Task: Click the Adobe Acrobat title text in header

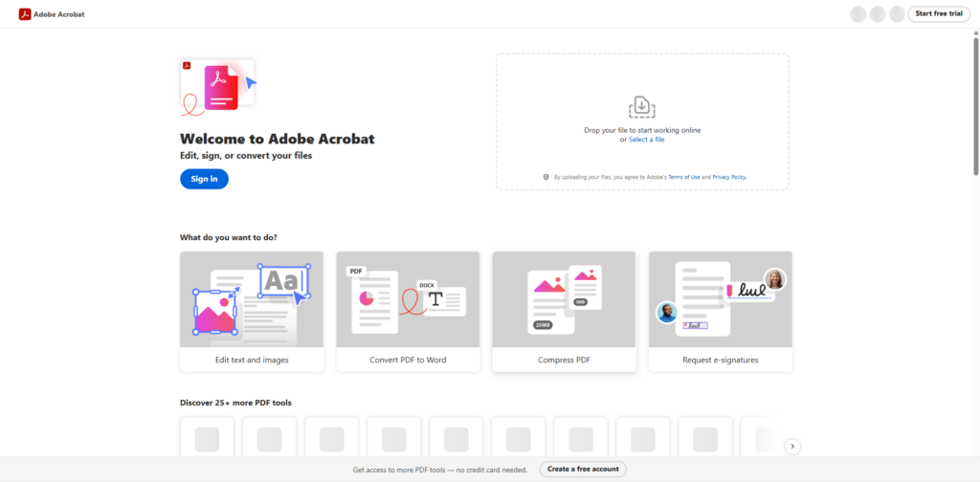Action: pos(59,14)
